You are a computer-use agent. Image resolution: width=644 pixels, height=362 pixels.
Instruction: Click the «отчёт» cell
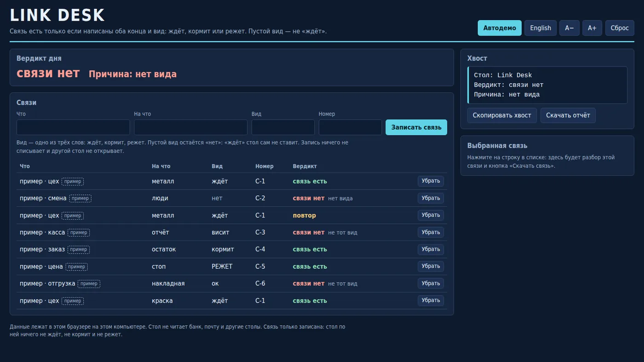click(x=161, y=232)
